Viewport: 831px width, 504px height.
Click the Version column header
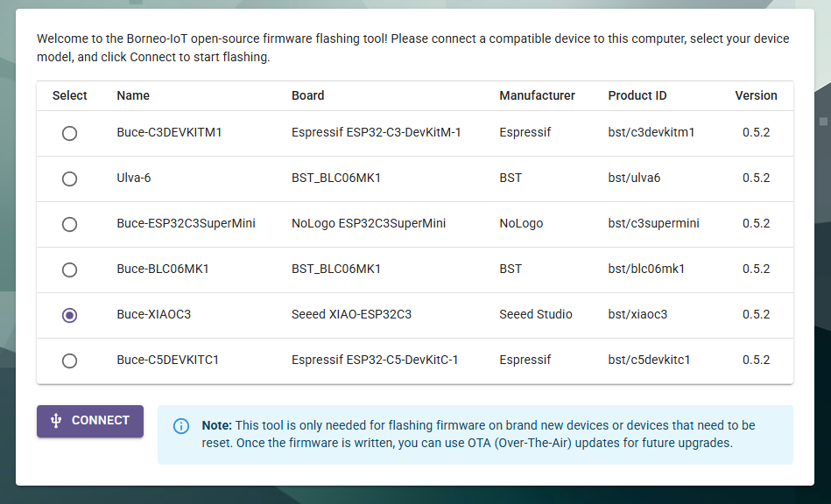[x=756, y=95]
